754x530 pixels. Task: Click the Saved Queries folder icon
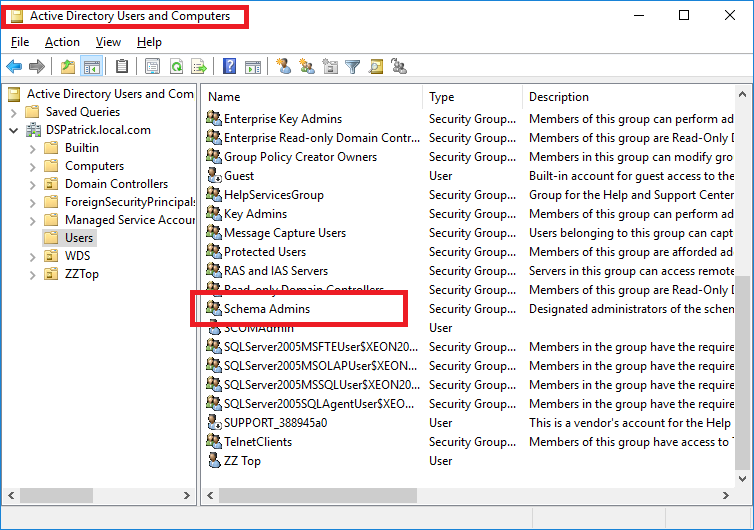pyautogui.click(x=32, y=112)
